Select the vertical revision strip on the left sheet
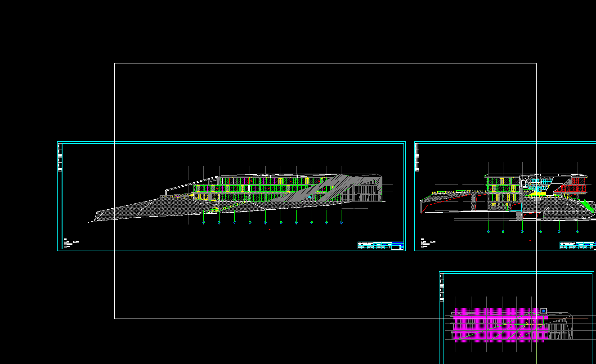Viewport: 596px width, 364px height. (x=60, y=157)
